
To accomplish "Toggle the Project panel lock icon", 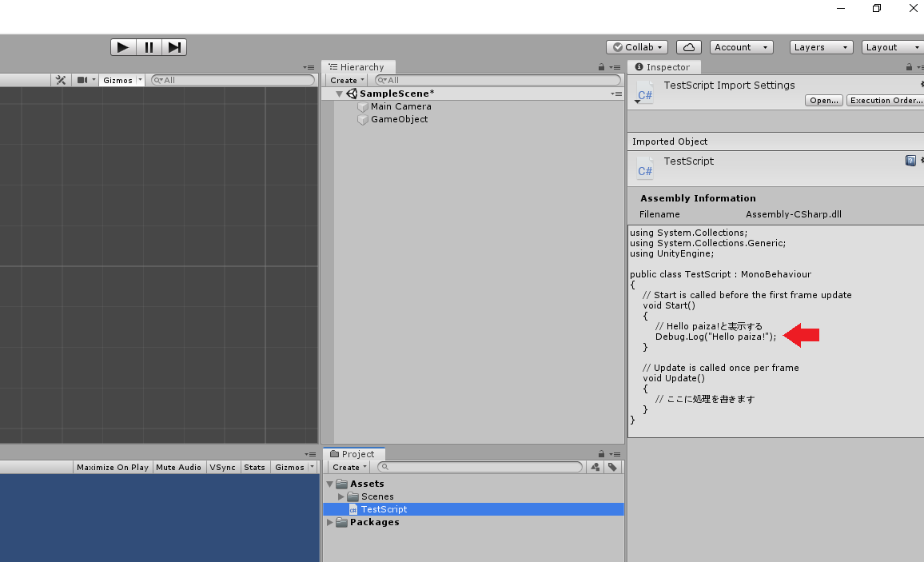I will point(601,454).
